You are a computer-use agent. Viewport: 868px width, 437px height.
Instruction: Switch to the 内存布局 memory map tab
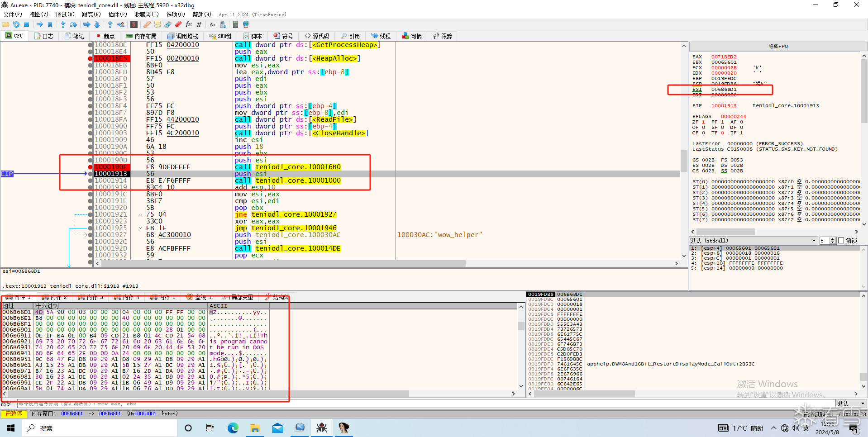(x=141, y=36)
